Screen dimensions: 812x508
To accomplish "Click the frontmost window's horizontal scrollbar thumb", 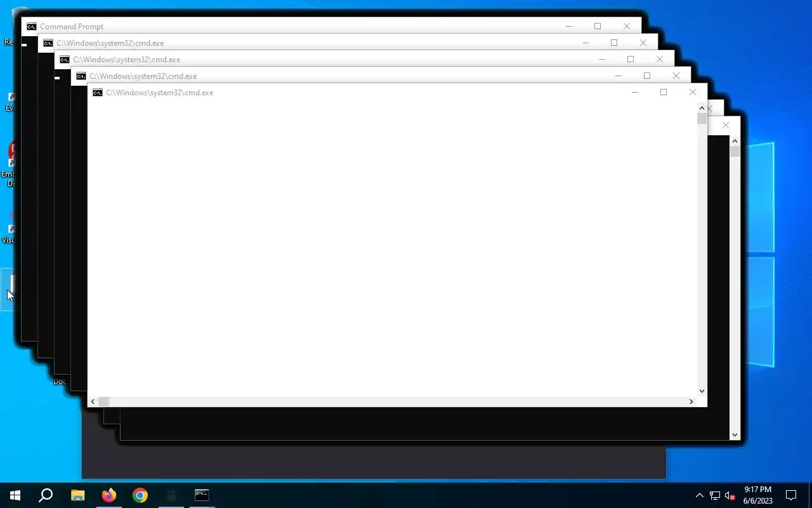I will (x=104, y=401).
